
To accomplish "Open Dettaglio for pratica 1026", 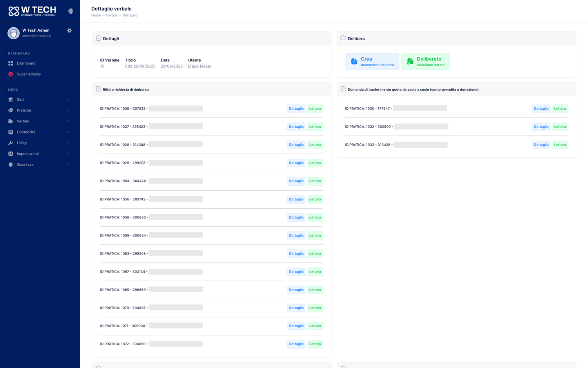I will tap(296, 109).
